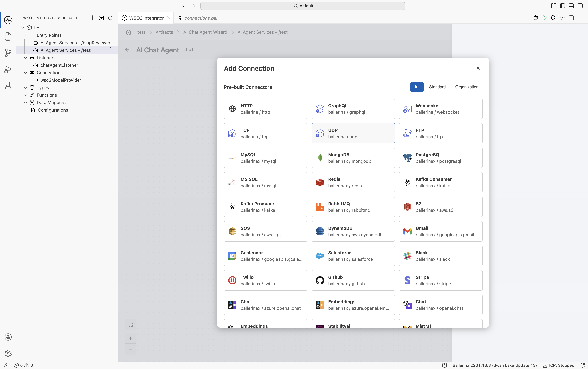The height and width of the screenshot is (369, 588).
Task: Click the ICP: Stopped status item
Action: [x=559, y=365]
